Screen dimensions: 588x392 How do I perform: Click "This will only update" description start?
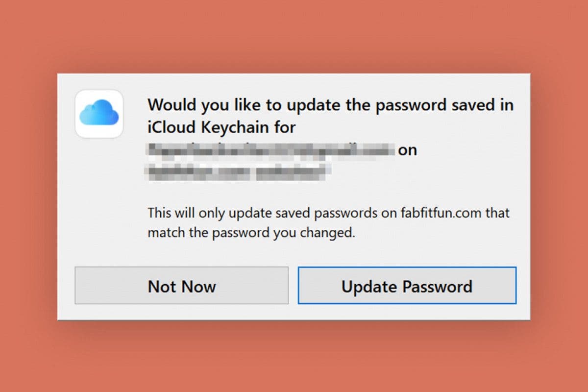[x=200, y=214]
